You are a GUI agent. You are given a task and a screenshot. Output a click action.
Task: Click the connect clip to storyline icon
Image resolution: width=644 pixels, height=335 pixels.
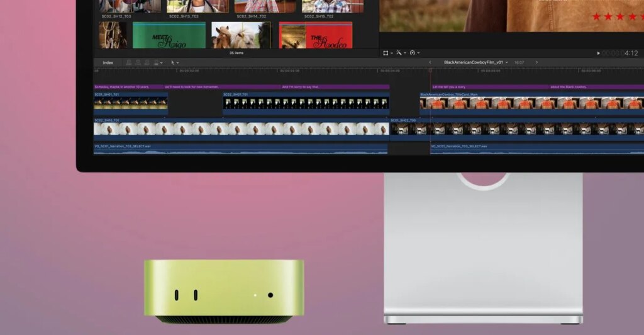coord(128,62)
